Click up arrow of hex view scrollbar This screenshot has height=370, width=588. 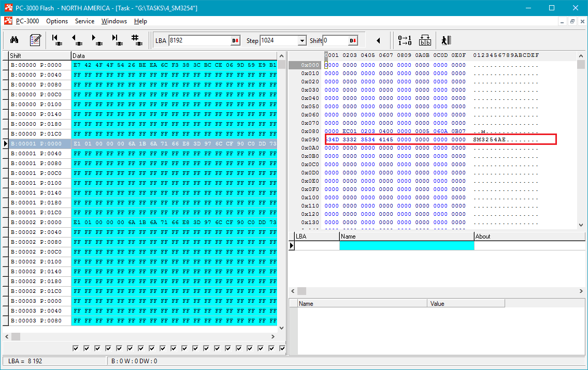(x=581, y=56)
